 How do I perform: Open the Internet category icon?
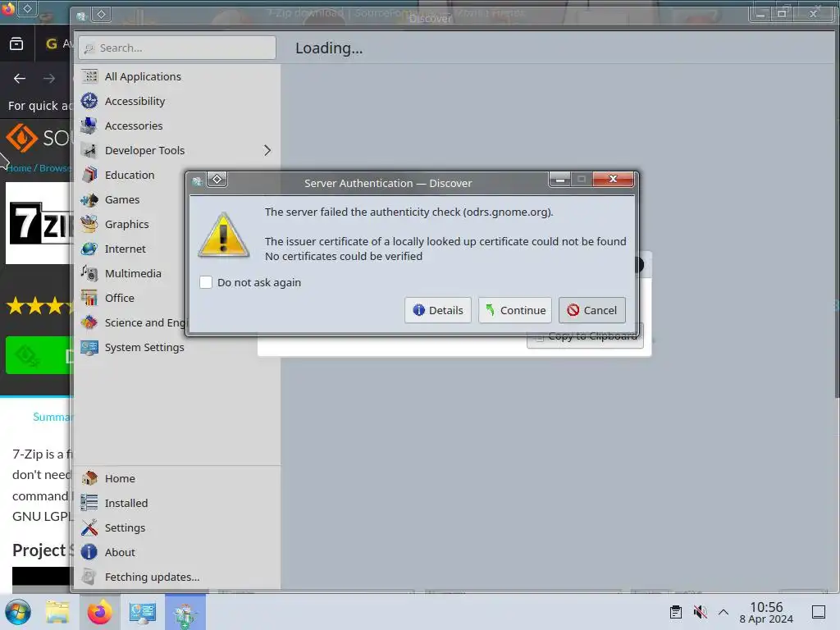point(89,249)
